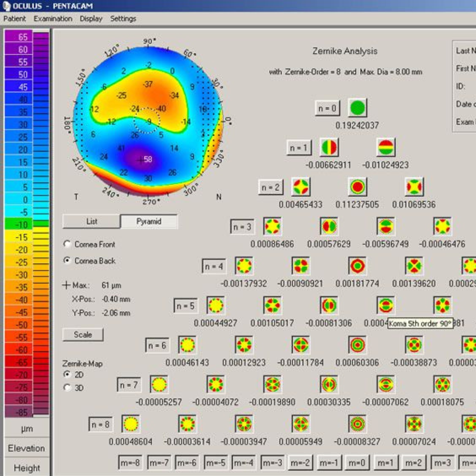Switch to the List tab

click(x=91, y=221)
